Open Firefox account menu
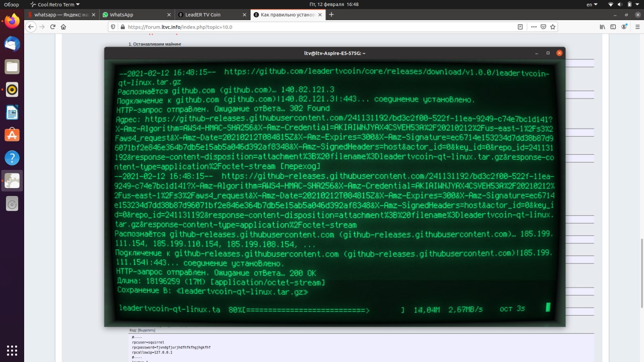This screenshot has width=644, height=362. coord(624,27)
